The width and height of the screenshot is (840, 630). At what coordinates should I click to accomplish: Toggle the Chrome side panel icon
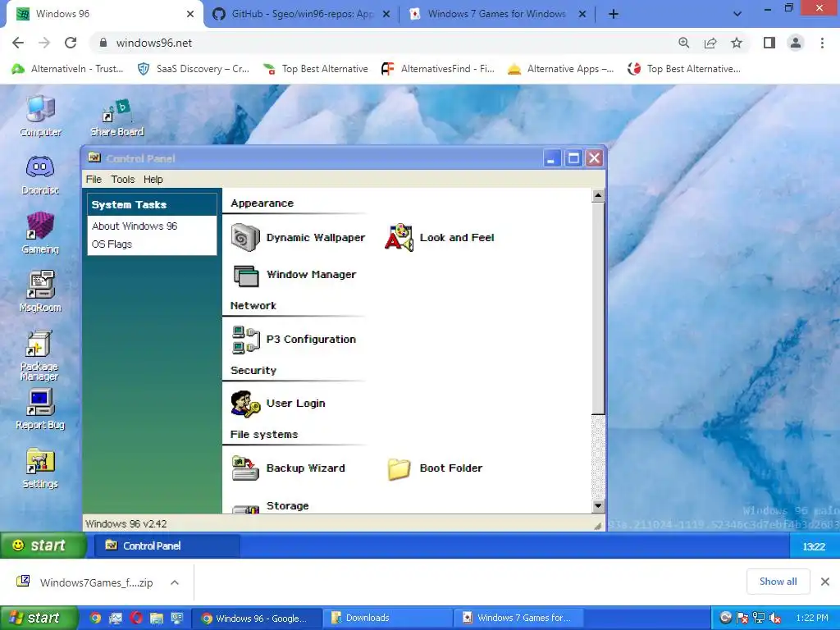(769, 43)
